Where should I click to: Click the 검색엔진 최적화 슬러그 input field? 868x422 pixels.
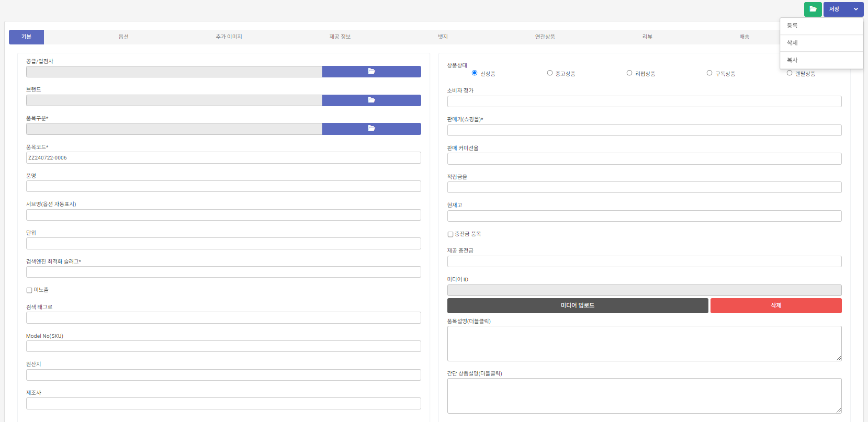(223, 272)
